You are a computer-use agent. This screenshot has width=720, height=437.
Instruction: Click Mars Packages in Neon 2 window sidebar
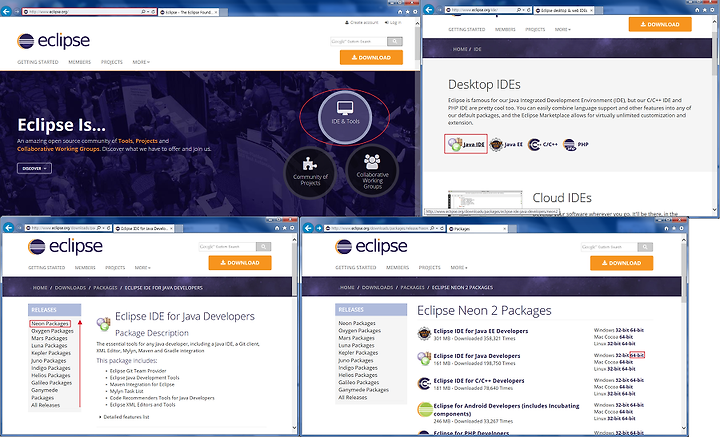coord(357,338)
